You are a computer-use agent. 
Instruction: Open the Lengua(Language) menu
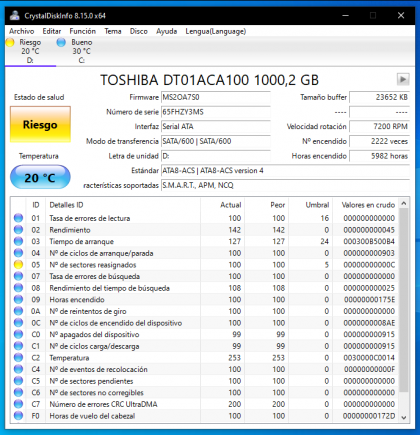click(216, 31)
